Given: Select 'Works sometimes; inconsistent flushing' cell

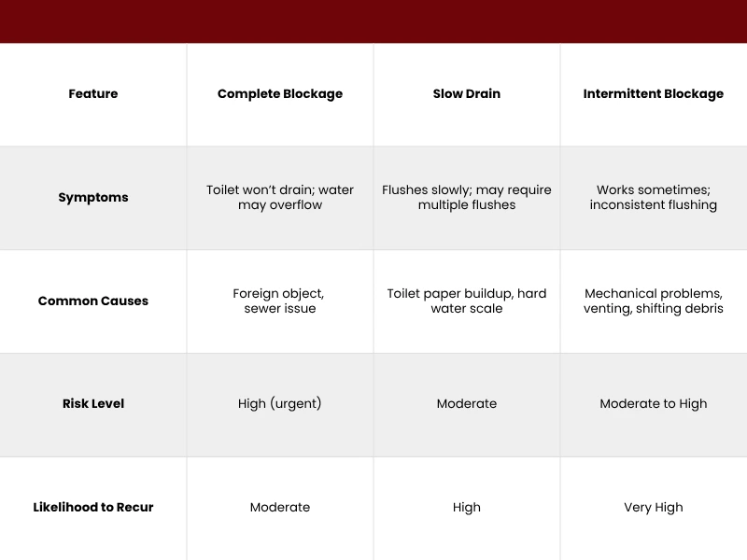Looking at the screenshot, I should [654, 197].
